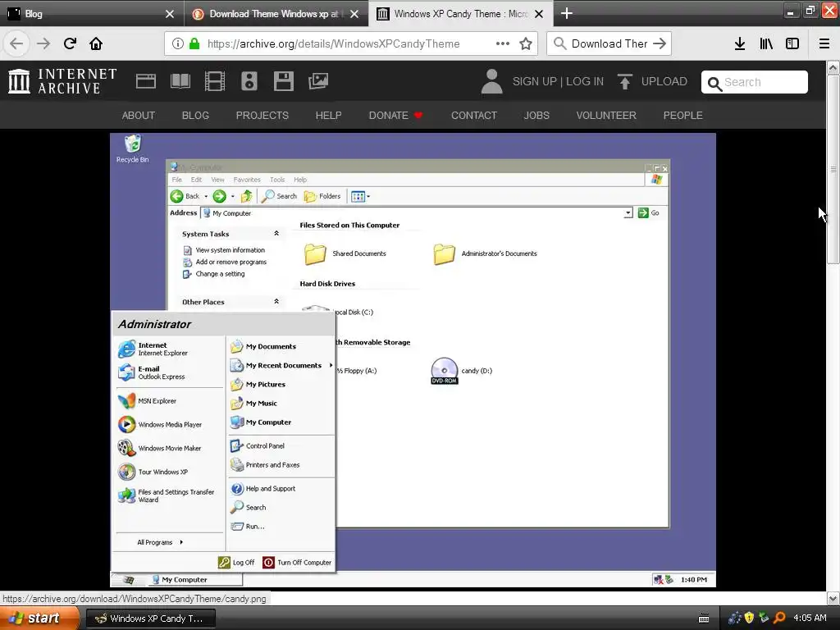
Task: Open the browser home page
Action: click(96, 43)
